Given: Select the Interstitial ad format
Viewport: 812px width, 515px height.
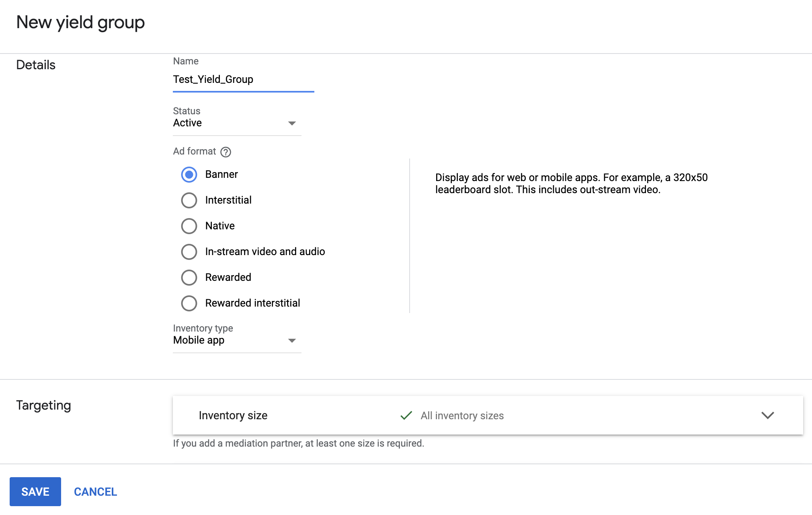Looking at the screenshot, I should coord(189,200).
